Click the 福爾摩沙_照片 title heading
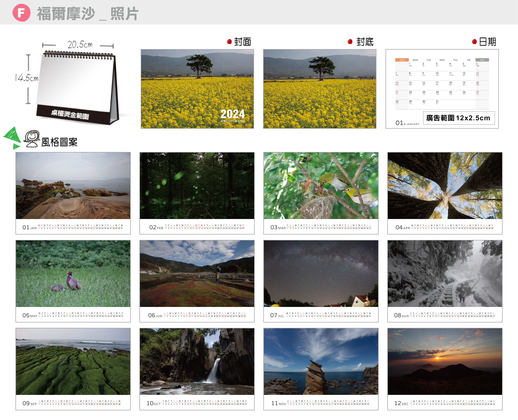The width and height of the screenshot is (518, 420). point(88,14)
